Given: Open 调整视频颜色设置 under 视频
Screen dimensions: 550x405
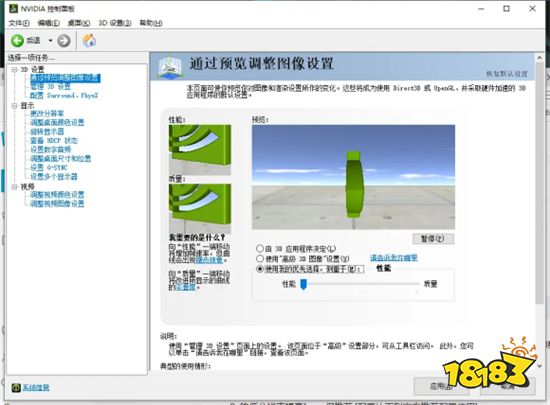Looking at the screenshot, I should click(x=57, y=195).
